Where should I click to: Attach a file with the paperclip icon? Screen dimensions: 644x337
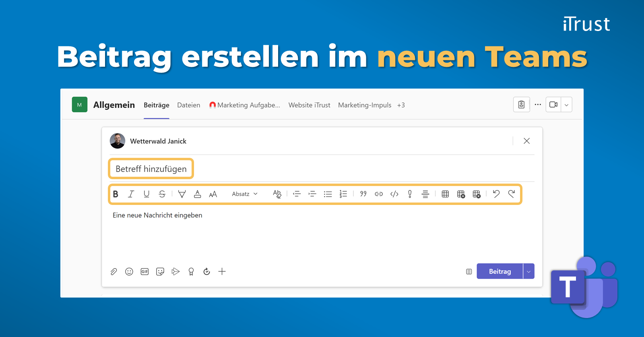[x=114, y=272]
